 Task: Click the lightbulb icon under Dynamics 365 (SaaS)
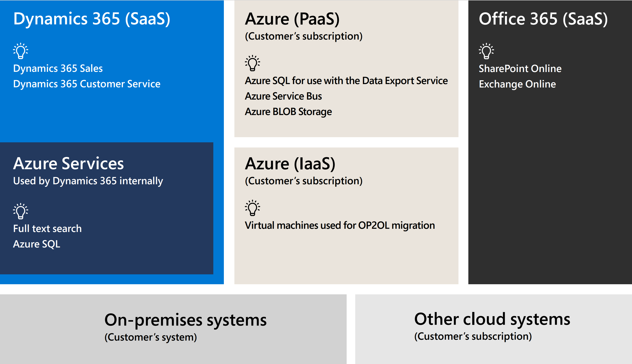pyautogui.click(x=20, y=51)
